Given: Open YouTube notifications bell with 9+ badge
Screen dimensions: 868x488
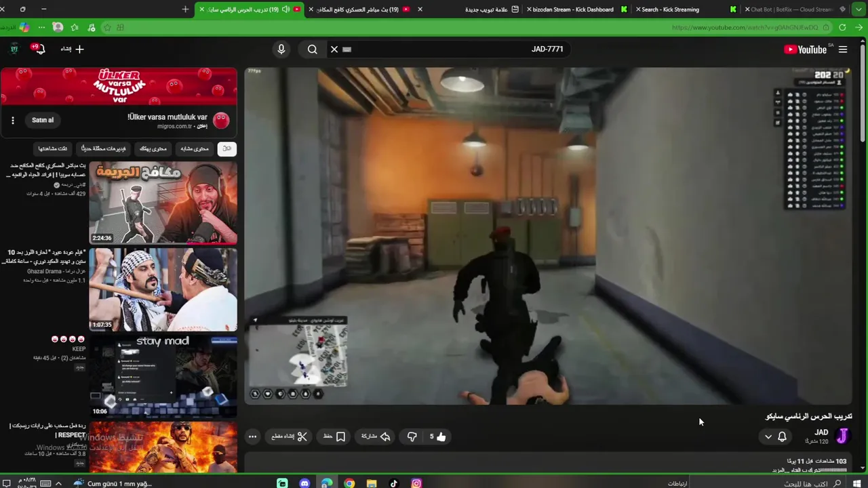Looking at the screenshot, I should (39, 49).
